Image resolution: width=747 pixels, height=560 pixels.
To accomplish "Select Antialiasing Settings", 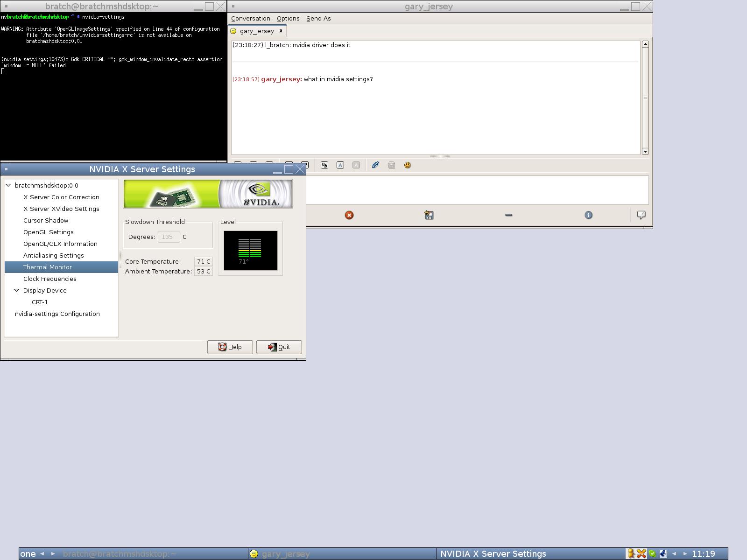I will [54, 255].
